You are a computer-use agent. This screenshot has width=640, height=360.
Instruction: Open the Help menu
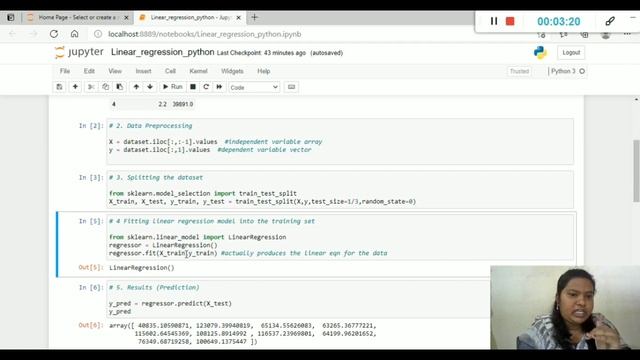[x=264, y=71]
